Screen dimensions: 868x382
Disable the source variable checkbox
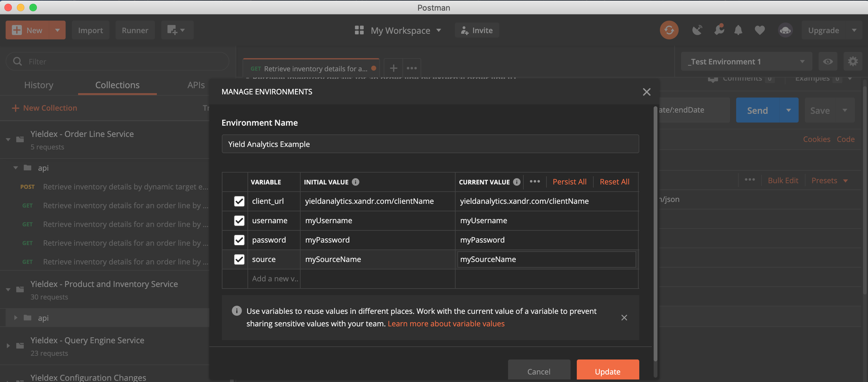click(x=239, y=259)
